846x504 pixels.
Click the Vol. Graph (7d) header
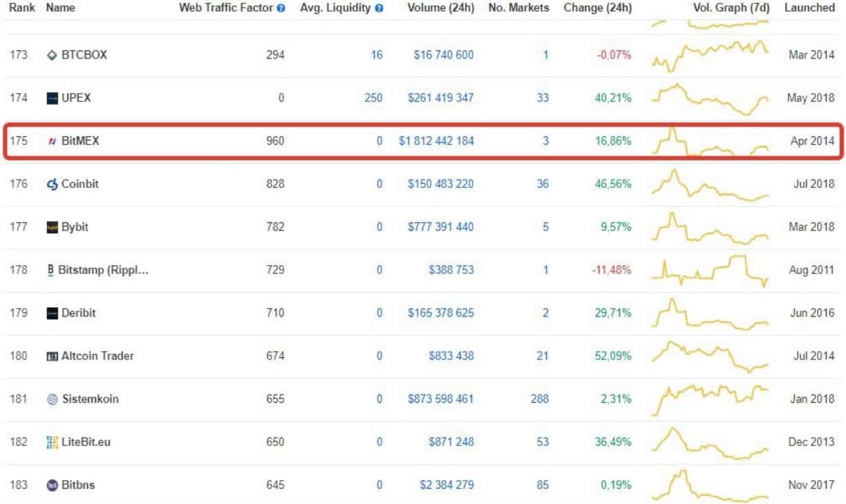coord(731,8)
